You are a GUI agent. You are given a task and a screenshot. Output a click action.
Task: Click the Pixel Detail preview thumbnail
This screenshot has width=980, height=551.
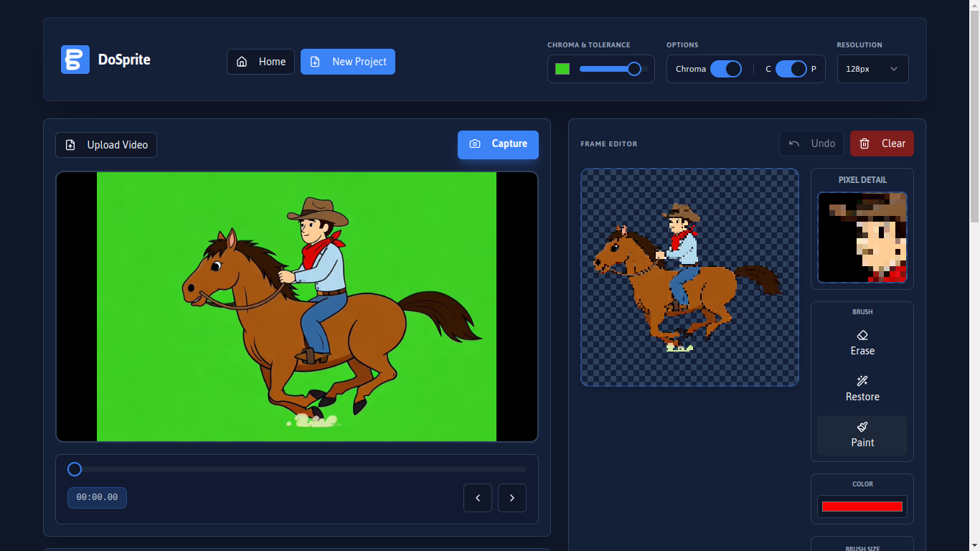(862, 237)
